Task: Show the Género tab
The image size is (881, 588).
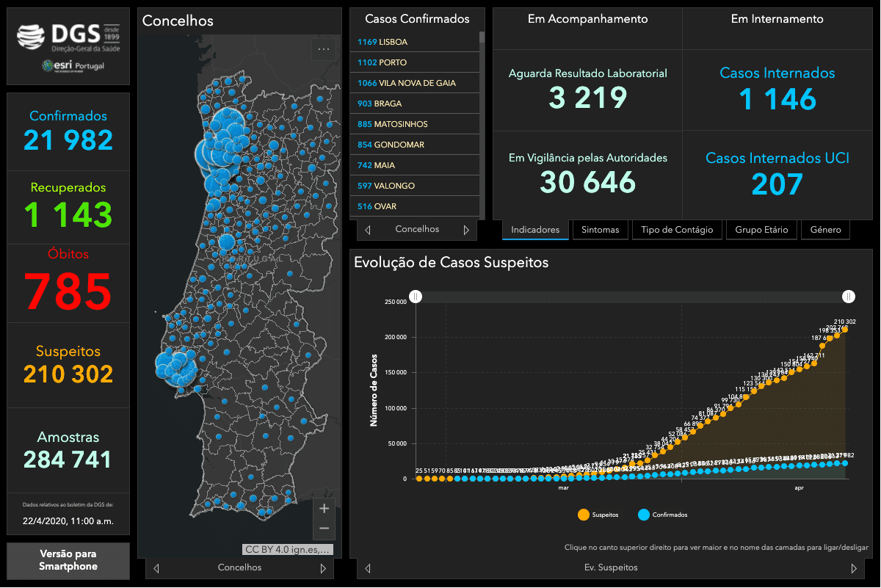Action: [x=825, y=230]
